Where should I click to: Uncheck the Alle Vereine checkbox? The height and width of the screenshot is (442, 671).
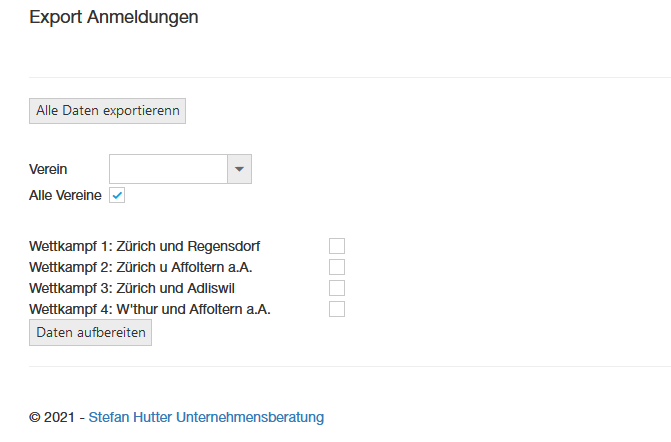(x=117, y=196)
